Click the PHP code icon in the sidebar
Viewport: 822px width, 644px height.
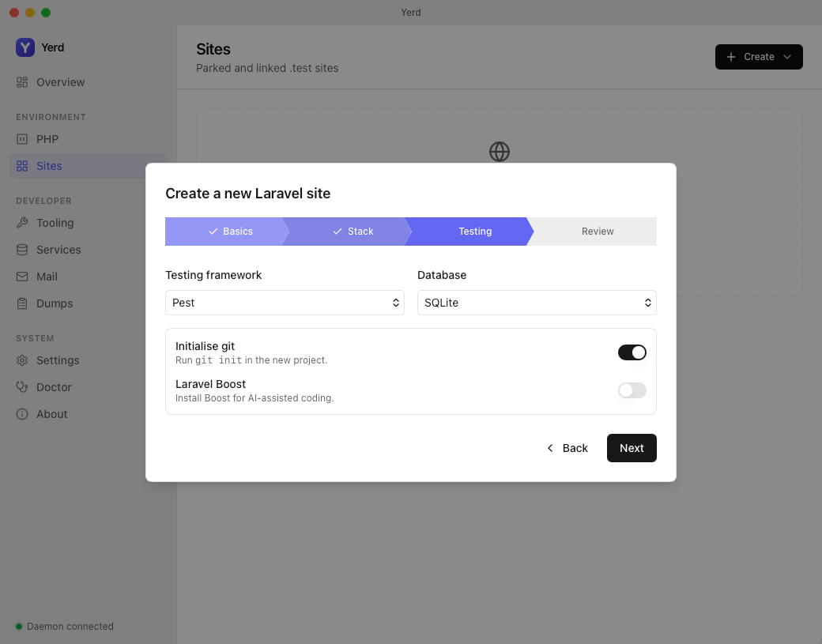point(22,139)
